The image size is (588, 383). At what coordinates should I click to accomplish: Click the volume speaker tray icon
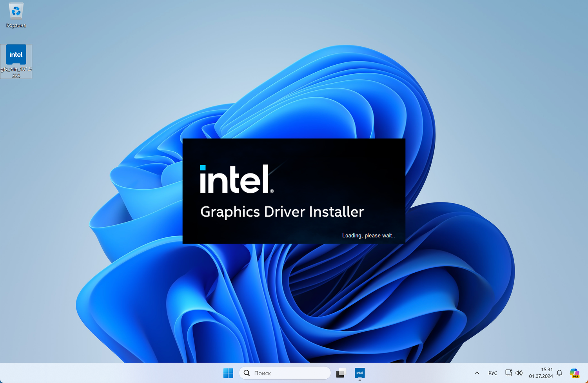tap(519, 373)
